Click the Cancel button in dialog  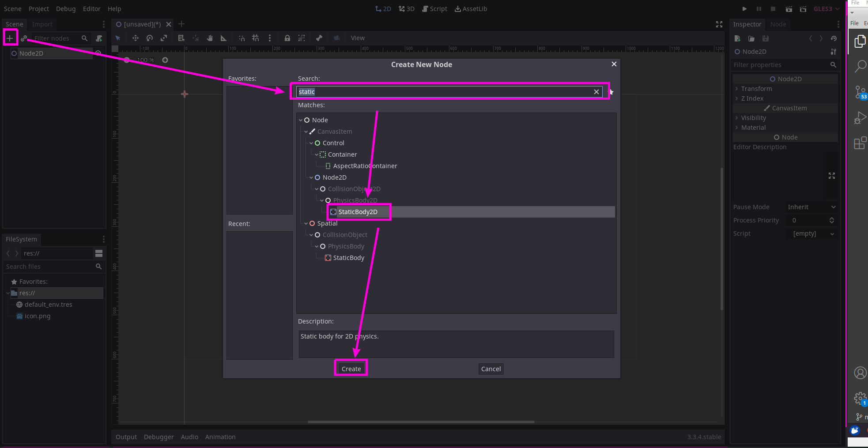491,369
